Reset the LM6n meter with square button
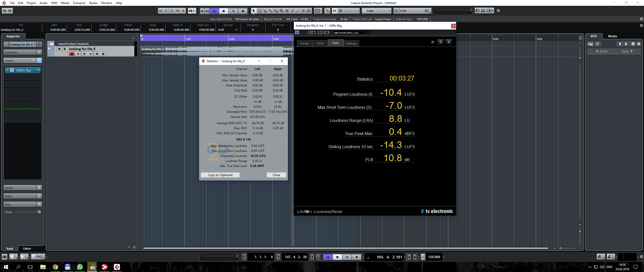 click(x=433, y=42)
